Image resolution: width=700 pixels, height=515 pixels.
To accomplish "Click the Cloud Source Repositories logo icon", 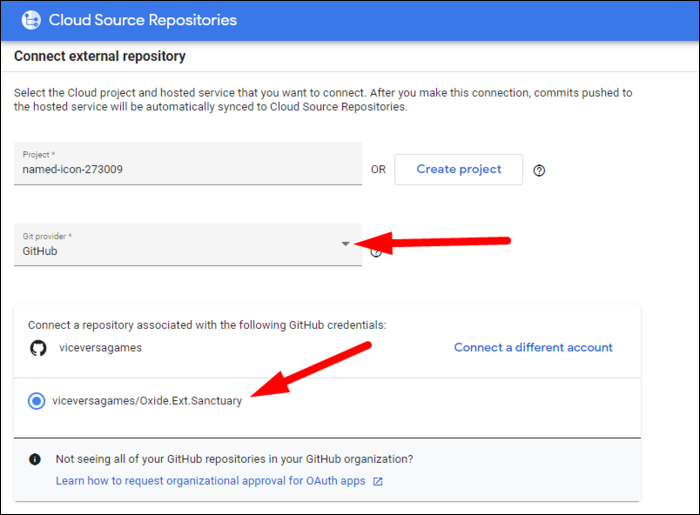I will pos(30,19).
